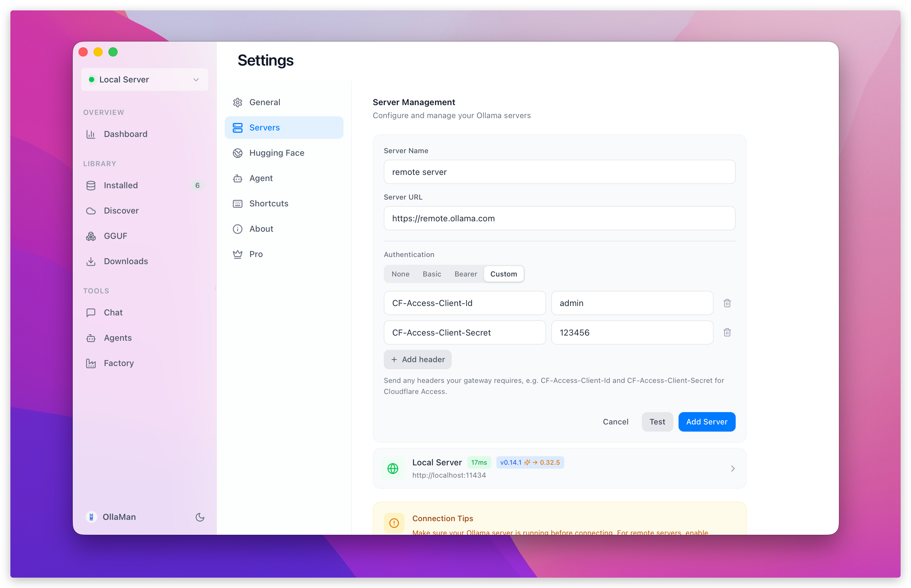
Task: Edit the CF-Access-Client-Id header name field
Action: tap(465, 303)
